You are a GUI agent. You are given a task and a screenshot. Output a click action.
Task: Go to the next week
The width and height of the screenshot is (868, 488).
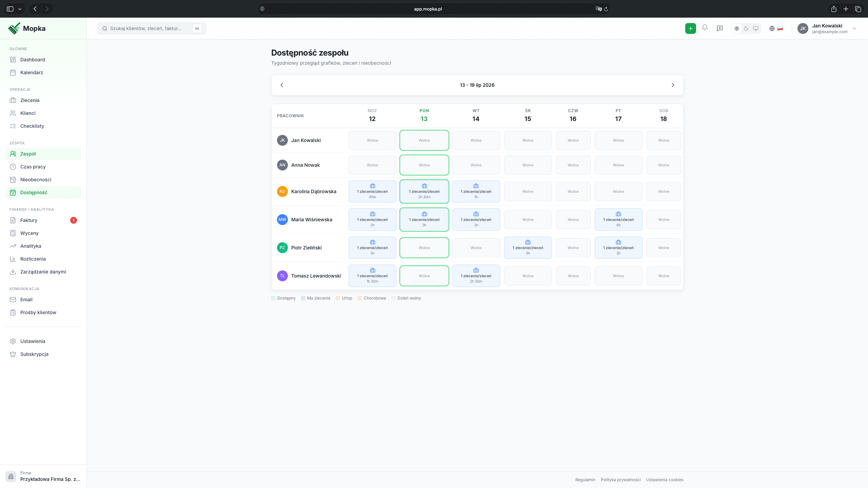point(673,85)
